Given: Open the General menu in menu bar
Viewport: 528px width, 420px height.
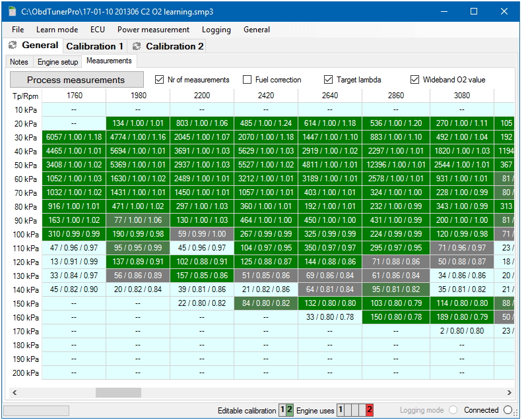Looking at the screenshot, I should tap(257, 30).
